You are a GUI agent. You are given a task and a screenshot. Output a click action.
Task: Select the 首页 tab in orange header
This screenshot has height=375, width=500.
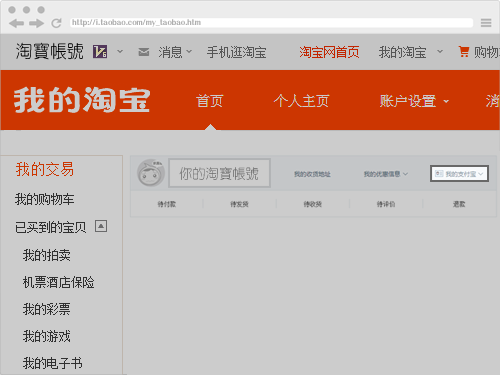click(210, 101)
